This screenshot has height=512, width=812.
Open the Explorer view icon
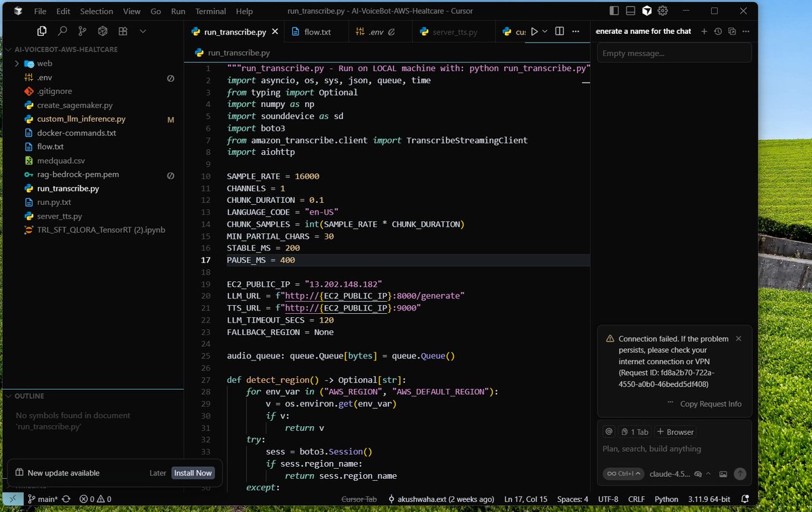tap(42, 31)
